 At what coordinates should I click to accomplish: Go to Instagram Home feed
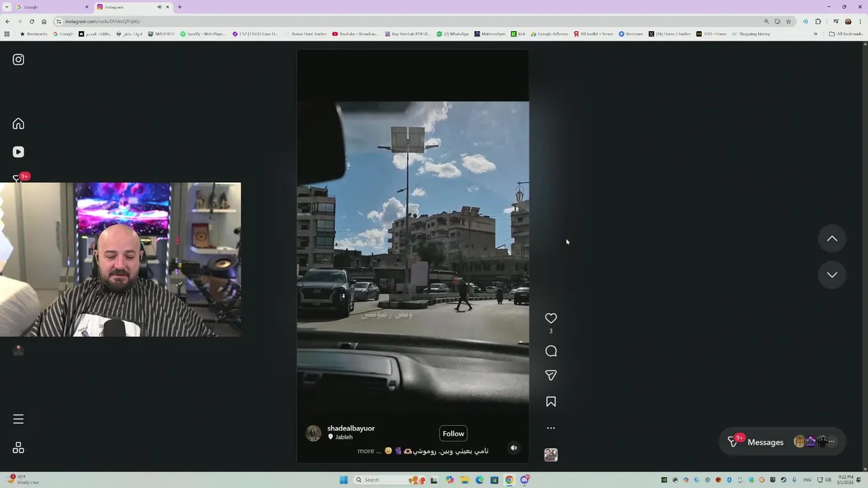(x=18, y=123)
